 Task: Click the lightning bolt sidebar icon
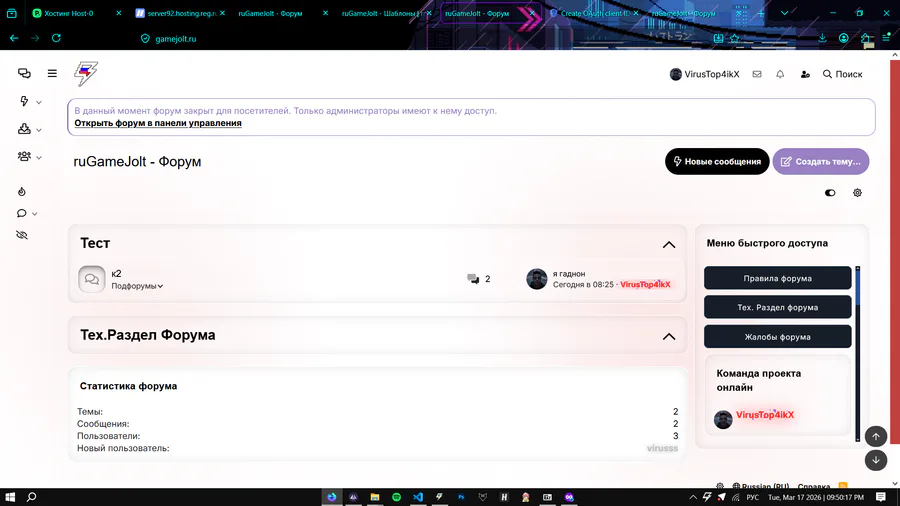point(24,101)
